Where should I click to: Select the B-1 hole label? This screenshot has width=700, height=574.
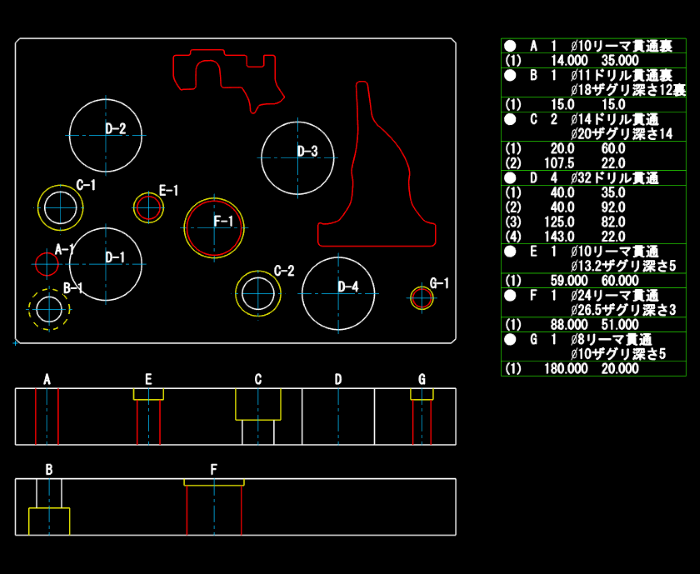pyautogui.click(x=73, y=288)
